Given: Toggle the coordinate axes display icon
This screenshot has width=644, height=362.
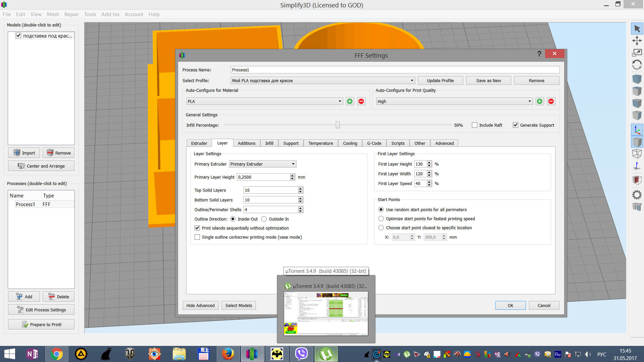Looking at the screenshot, I should [637, 130].
